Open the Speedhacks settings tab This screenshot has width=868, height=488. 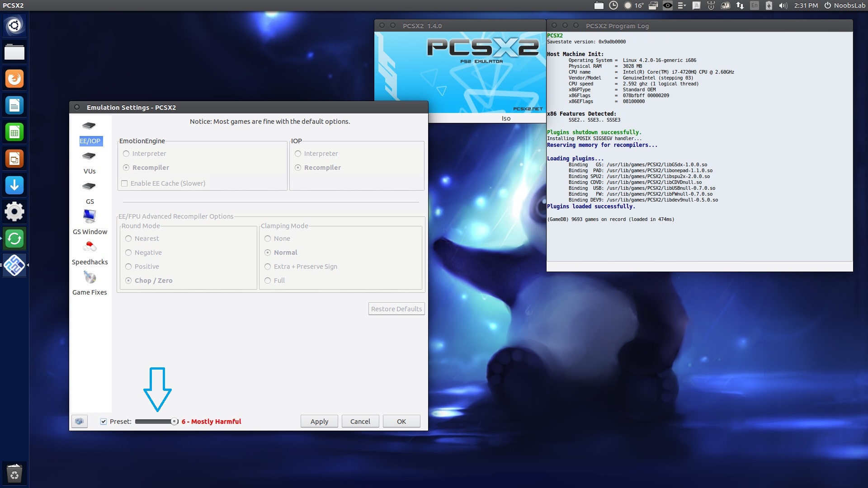point(90,262)
